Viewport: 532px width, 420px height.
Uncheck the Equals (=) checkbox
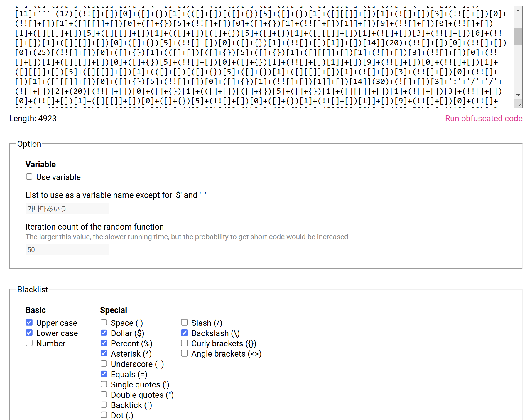[x=104, y=374]
